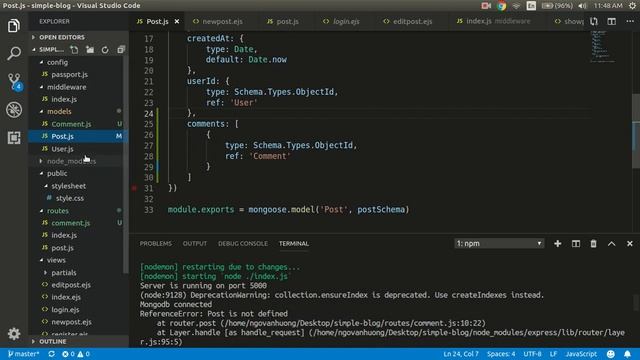Create a new folder in explorer
The image size is (640, 360).
[x=90, y=50]
